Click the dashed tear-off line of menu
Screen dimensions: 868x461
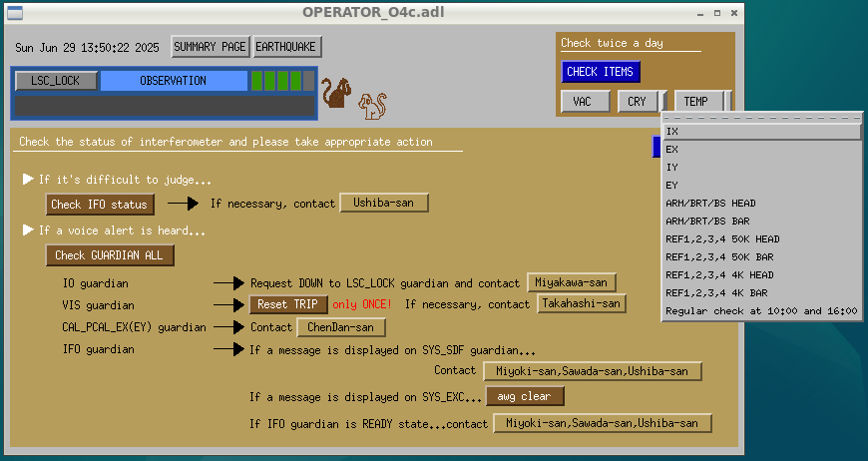click(761, 118)
